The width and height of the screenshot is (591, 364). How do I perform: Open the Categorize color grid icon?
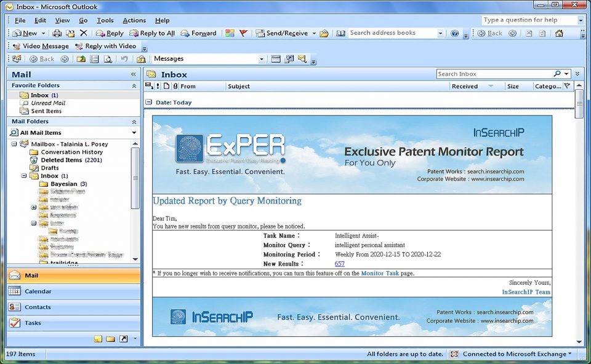pos(230,33)
